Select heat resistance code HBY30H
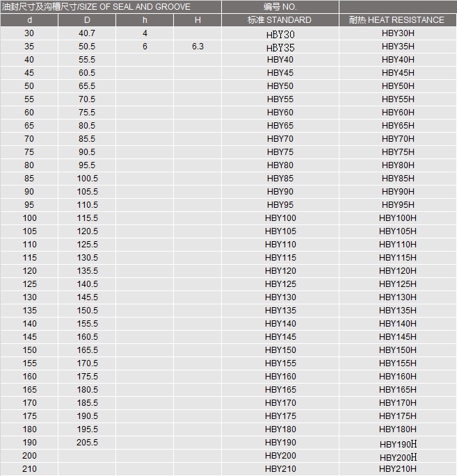The height and width of the screenshot is (476, 457). coord(398,33)
